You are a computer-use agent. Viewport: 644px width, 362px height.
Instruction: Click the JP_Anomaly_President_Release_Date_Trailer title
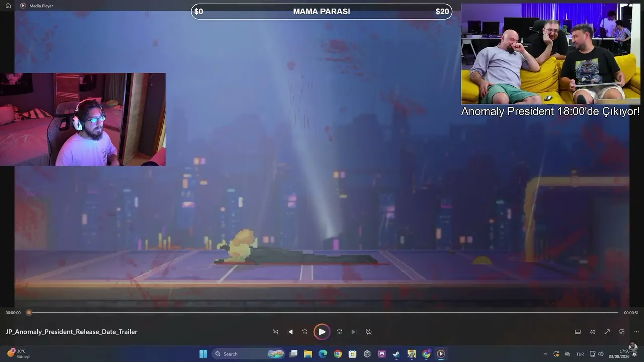click(x=71, y=332)
